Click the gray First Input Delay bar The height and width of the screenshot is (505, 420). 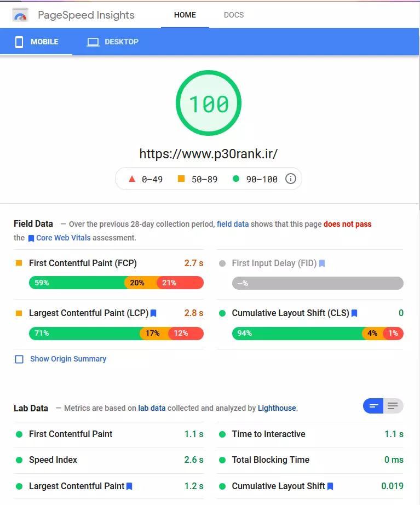point(318,283)
